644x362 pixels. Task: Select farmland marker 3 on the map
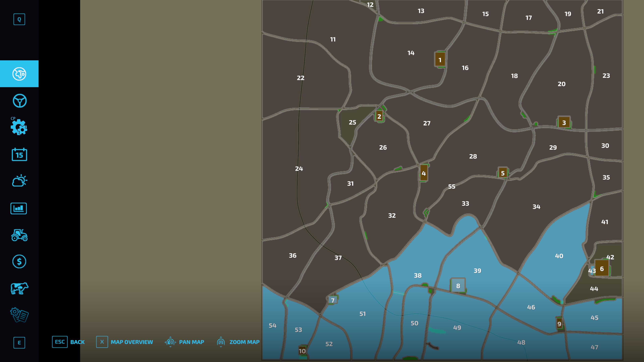coord(564,122)
